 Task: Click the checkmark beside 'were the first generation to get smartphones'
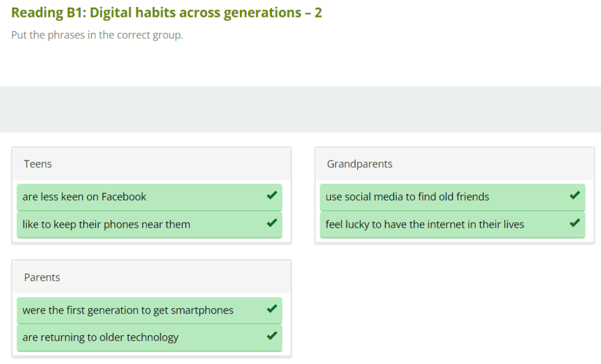pyautogui.click(x=271, y=309)
